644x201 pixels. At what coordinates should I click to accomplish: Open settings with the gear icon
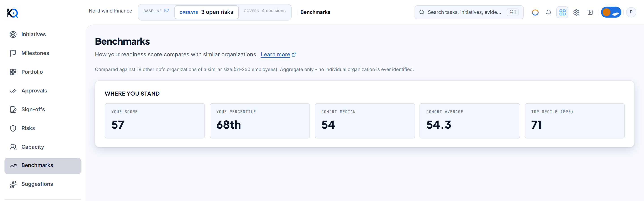[576, 12]
